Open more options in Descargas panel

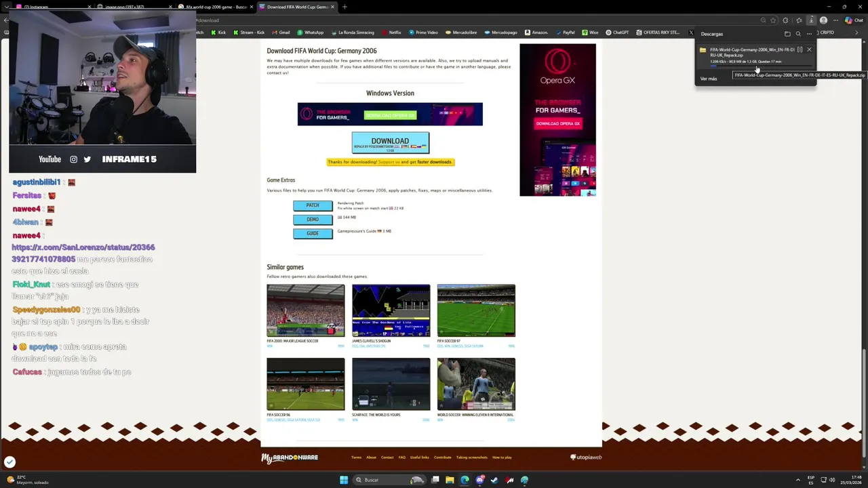809,33
